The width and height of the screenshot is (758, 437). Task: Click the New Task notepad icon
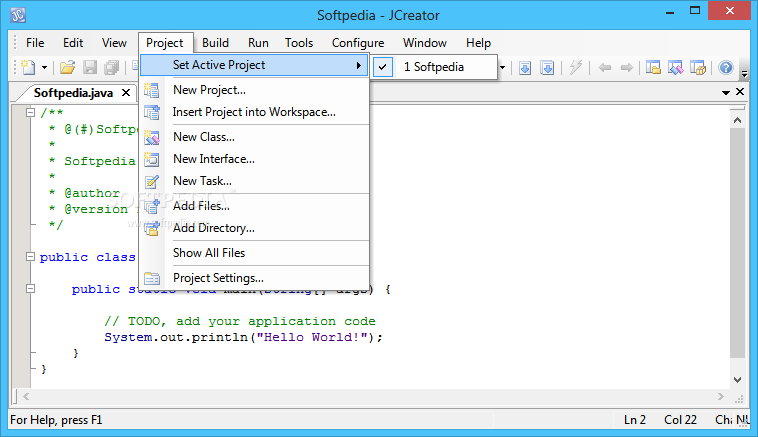(151, 181)
